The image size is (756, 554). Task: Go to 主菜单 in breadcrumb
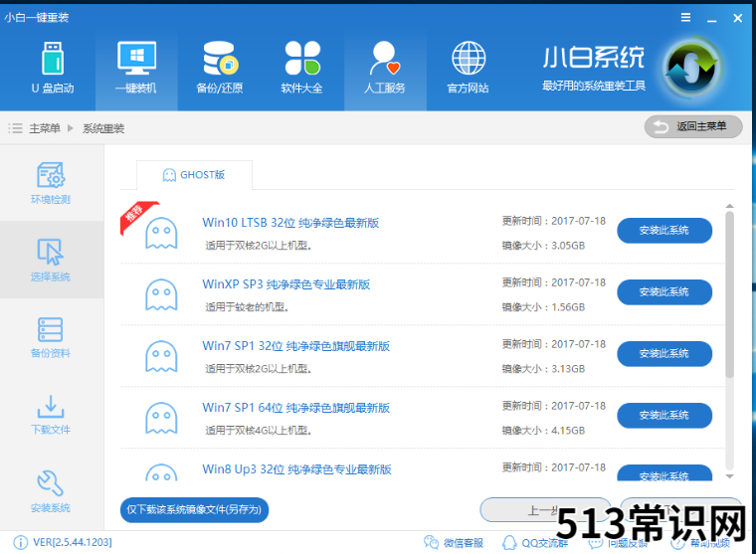coord(45,128)
